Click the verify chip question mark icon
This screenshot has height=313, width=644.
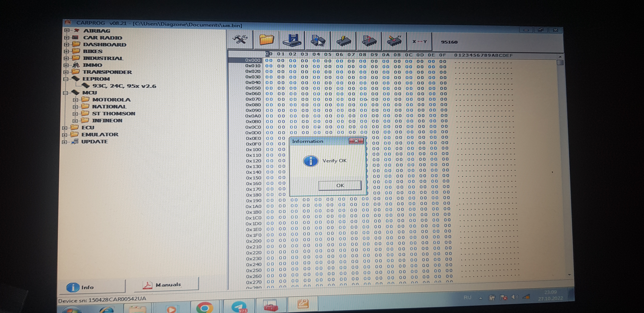[369, 41]
